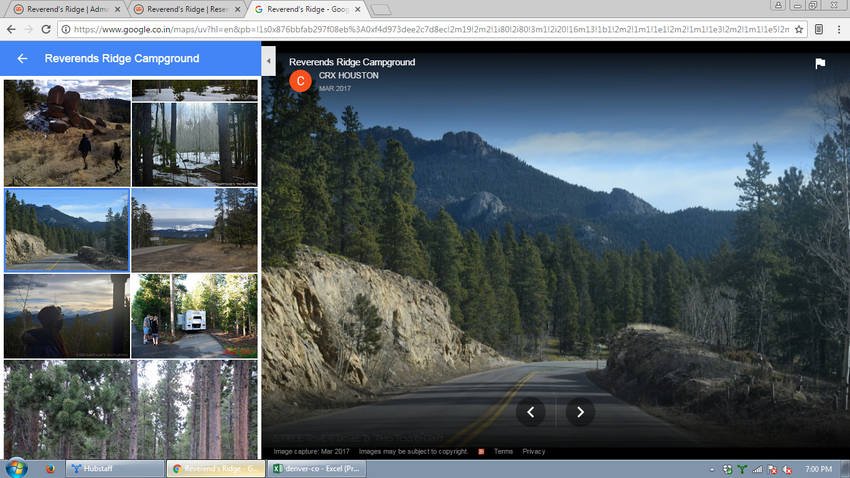This screenshot has width=850, height=478.
Task: Open Hubstaff from the taskbar
Action: [x=113, y=468]
